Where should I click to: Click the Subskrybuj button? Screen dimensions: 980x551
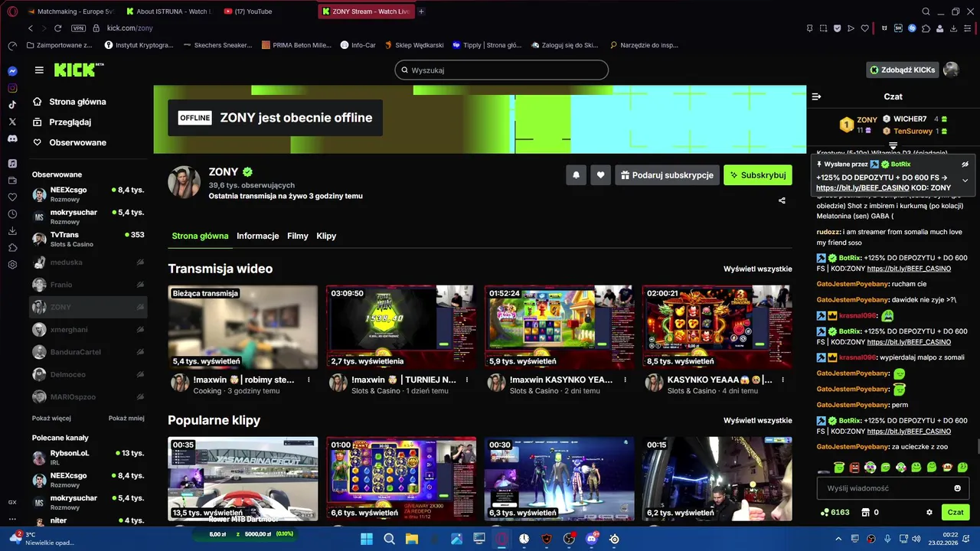[x=758, y=175]
